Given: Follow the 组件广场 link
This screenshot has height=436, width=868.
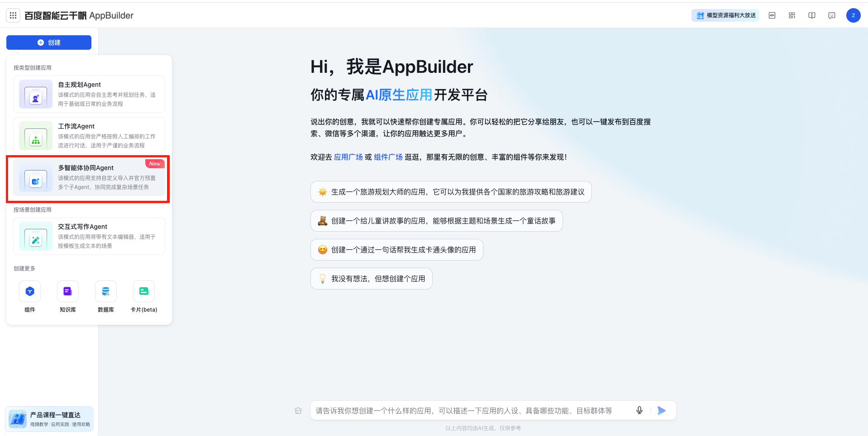Looking at the screenshot, I should (388, 157).
